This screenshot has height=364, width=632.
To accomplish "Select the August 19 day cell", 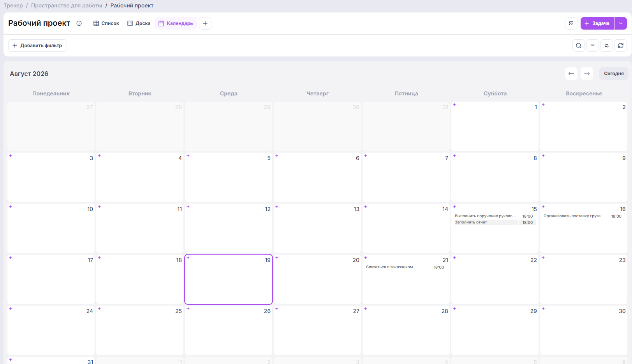I will coord(229,279).
